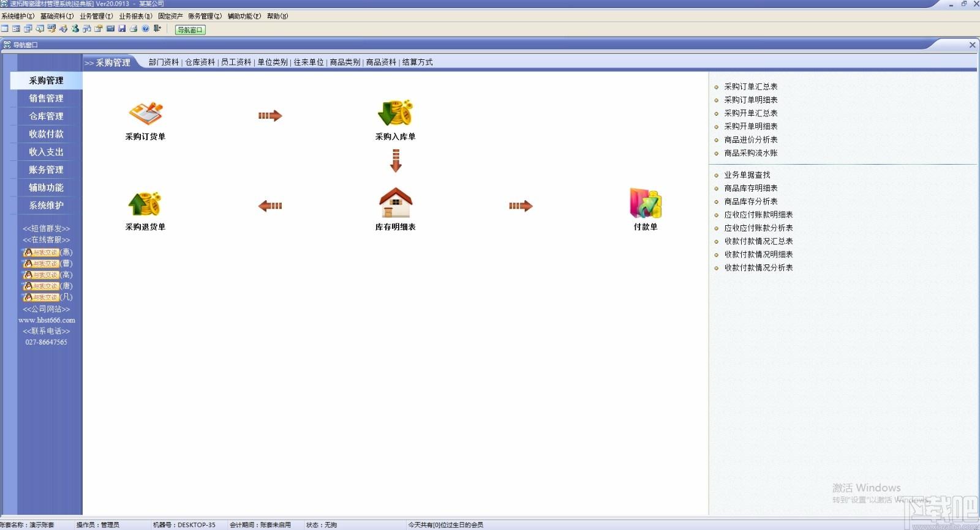Screen dimensions: 980x530
Task: Open the 库存明细表 house icon
Action: [395, 203]
